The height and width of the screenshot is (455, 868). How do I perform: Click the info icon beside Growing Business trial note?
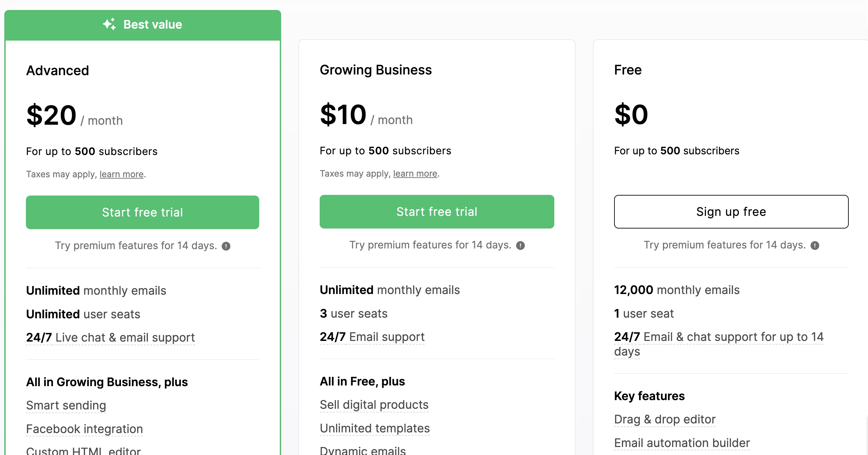tap(520, 245)
